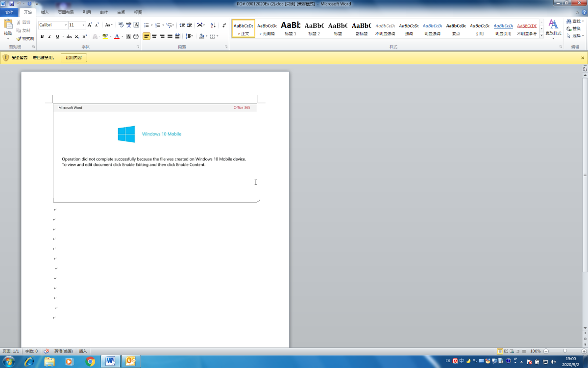Toggle Superscript formatting
The image size is (588, 368).
(84, 36)
